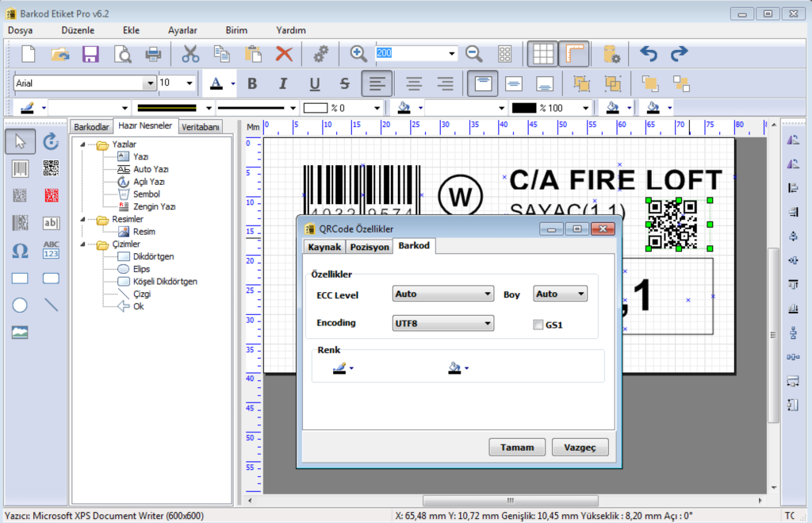The width and height of the screenshot is (812, 523).
Task: Click the Arial font name field
Action: pos(79,83)
